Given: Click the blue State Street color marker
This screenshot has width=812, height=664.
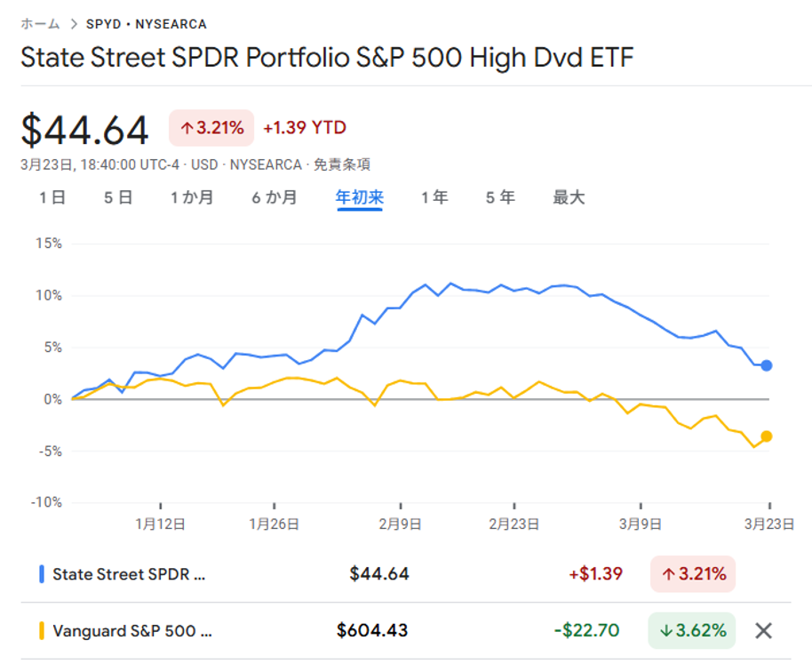Looking at the screenshot, I should click(x=42, y=574).
